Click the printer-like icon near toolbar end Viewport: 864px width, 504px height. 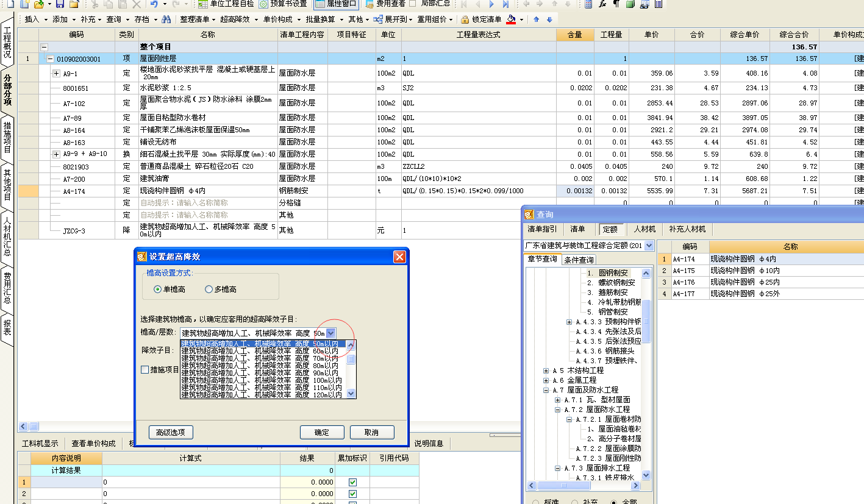(x=644, y=4)
